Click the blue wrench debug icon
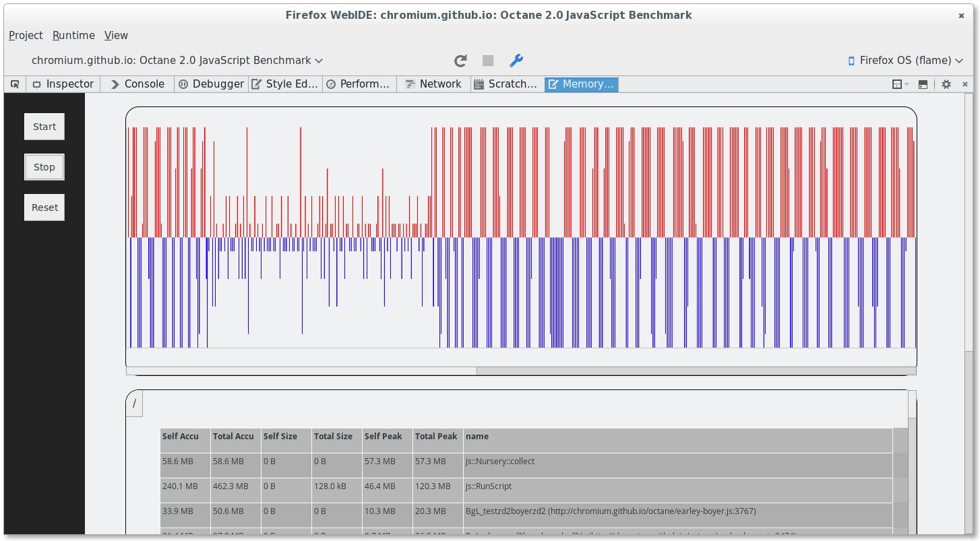 click(x=516, y=61)
